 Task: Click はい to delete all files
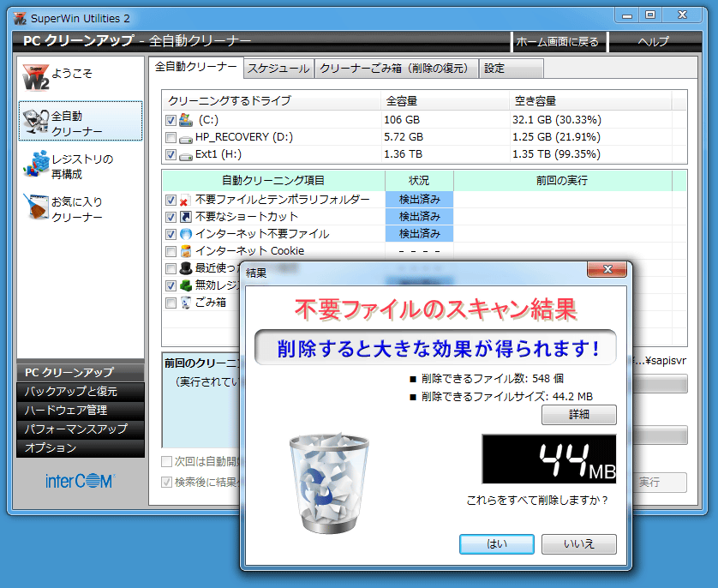pyautogui.click(x=497, y=544)
